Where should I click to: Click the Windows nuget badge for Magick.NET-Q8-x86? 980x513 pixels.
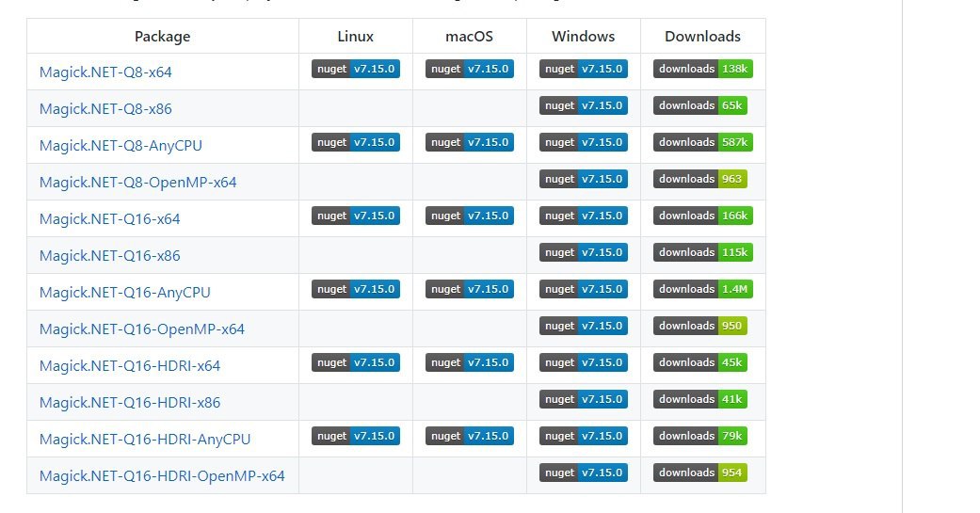tap(583, 105)
